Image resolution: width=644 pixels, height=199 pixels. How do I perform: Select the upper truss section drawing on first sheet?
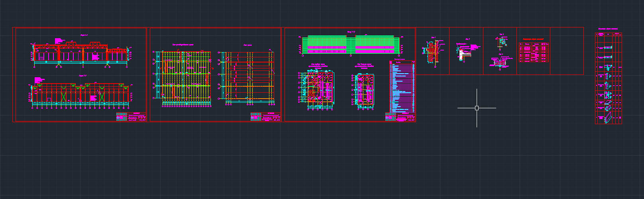pyautogui.click(x=81, y=53)
